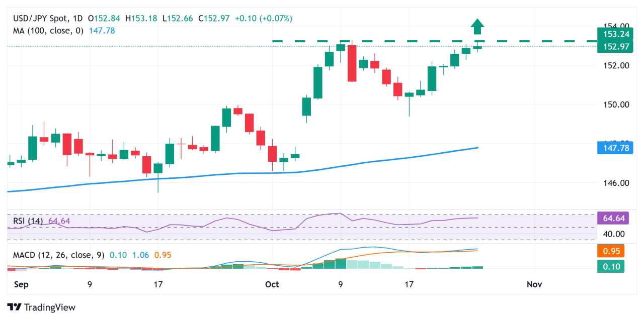
Task: Click the green upward arrow above resistance
Action: coord(477,26)
